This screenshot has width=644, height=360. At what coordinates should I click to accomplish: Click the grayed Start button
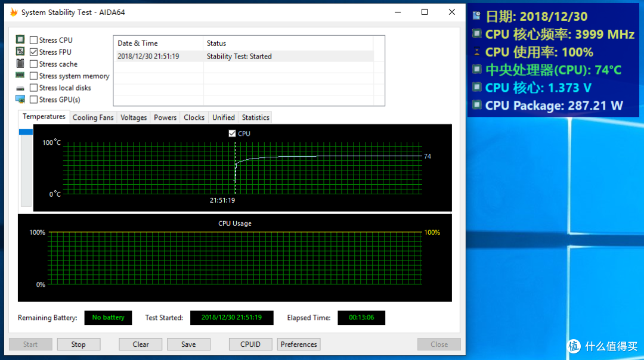point(30,345)
